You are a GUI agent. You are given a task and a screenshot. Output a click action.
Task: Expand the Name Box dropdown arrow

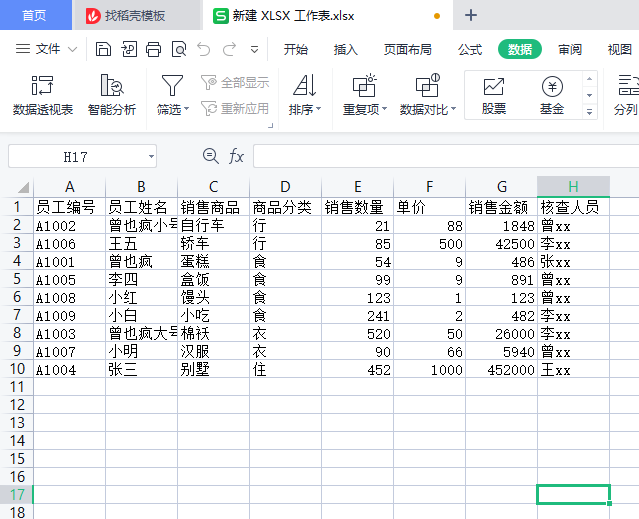(151, 156)
